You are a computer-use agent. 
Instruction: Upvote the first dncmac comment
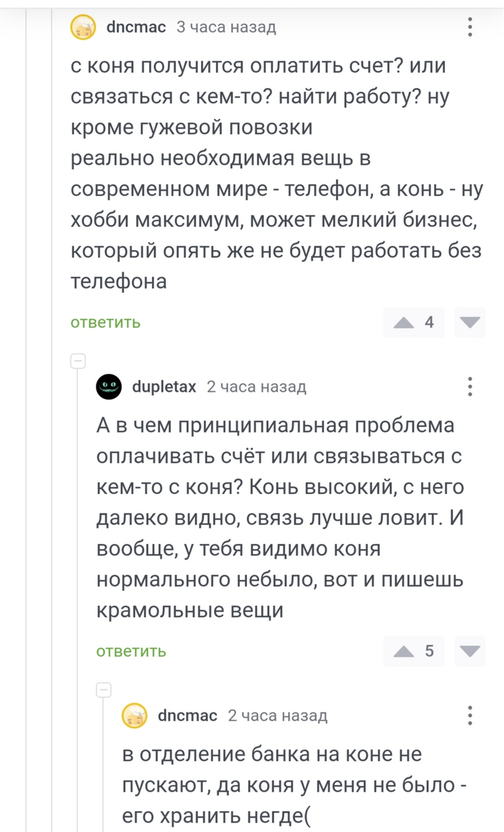[x=404, y=323]
